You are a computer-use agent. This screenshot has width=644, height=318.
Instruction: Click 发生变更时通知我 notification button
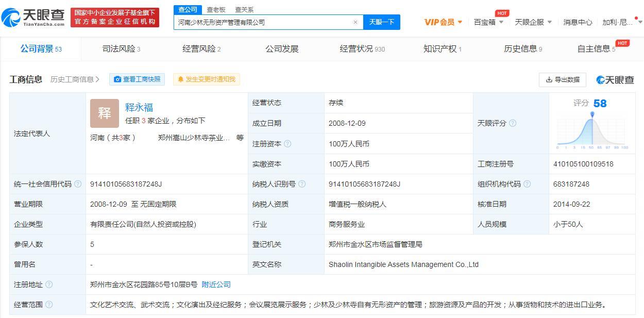pos(206,79)
